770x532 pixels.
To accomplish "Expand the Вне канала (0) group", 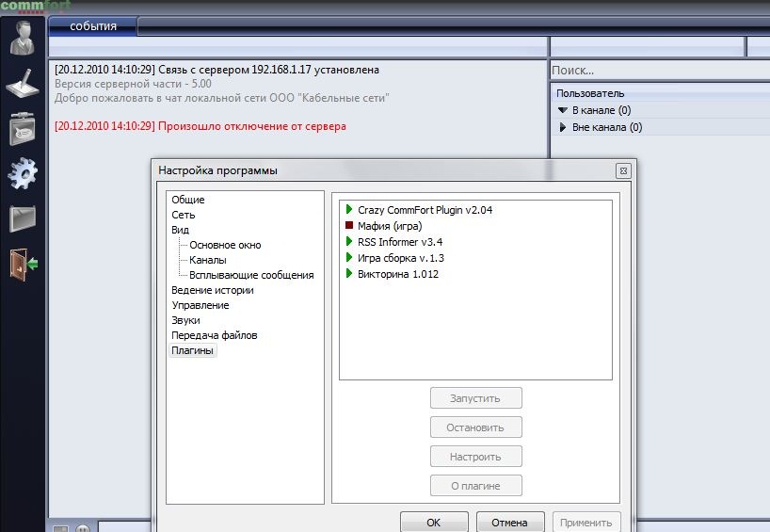I will (x=563, y=127).
